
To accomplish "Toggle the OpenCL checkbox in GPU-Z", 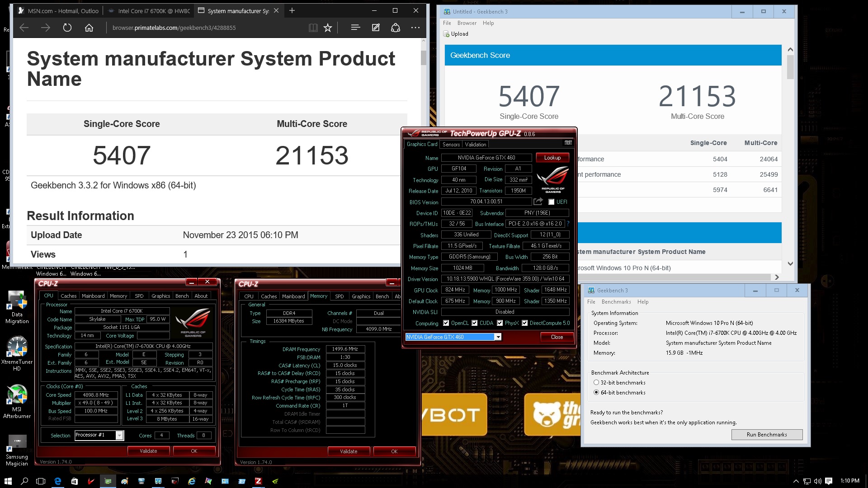I will (x=446, y=323).
